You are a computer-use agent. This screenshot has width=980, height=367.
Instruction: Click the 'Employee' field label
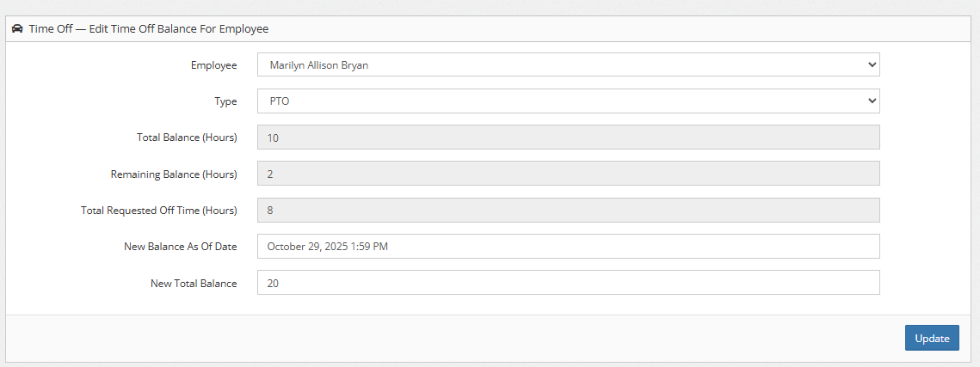(213, 65)
